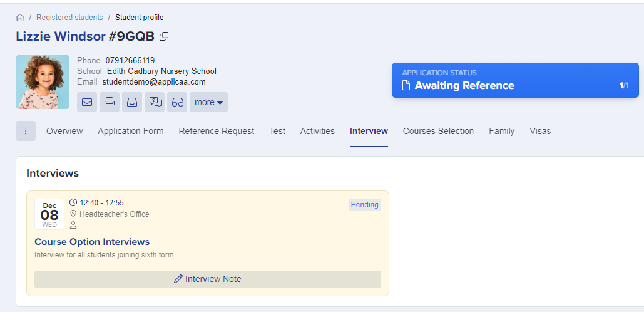
Task: Open the three-dot vertical menu button
Action: 26,131
